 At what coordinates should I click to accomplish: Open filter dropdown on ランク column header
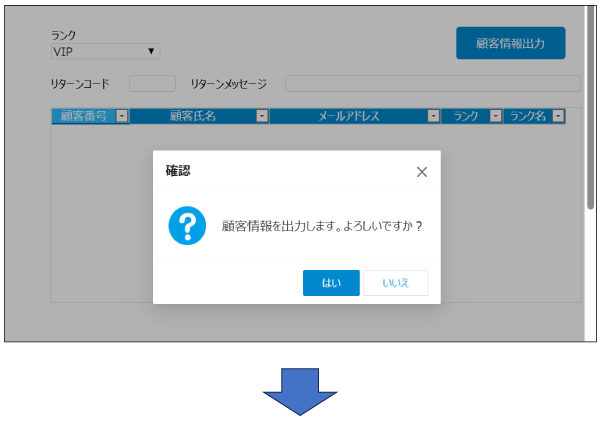[496, 116]
